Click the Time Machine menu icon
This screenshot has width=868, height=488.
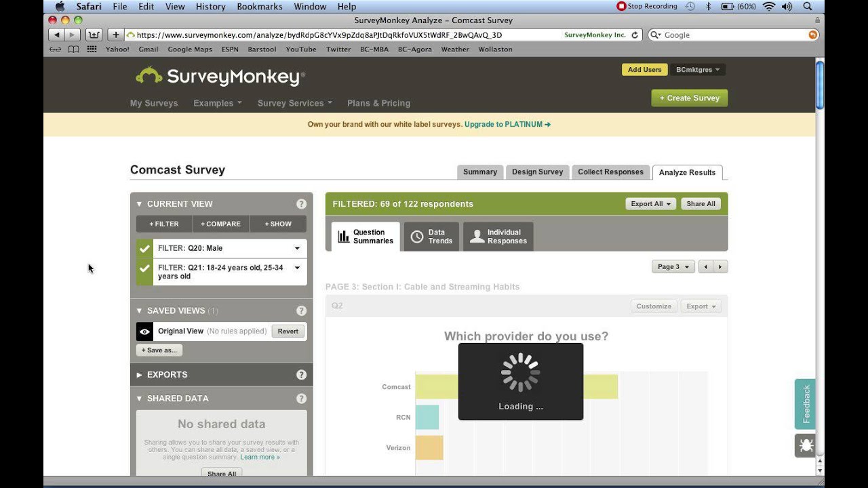pyautogui.click(x=690, y=6)
